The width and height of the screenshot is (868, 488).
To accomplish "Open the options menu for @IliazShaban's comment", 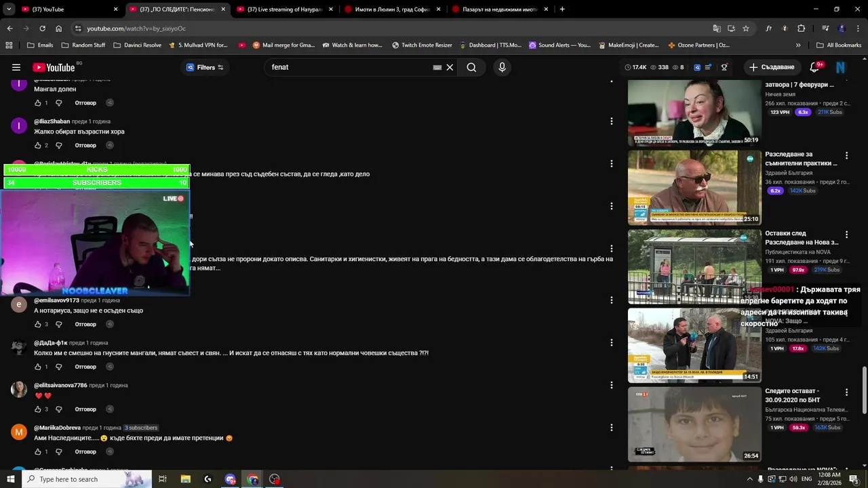I will pyautogui.click(x=611, y=121).
